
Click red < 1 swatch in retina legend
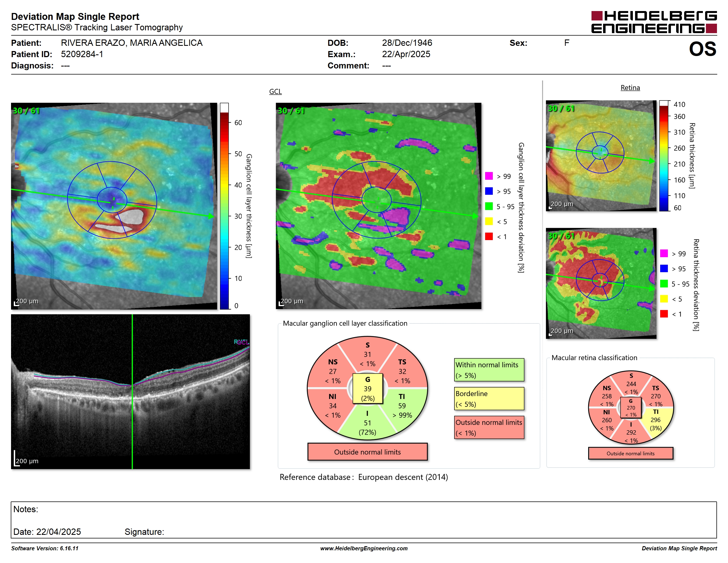point(664,314)
